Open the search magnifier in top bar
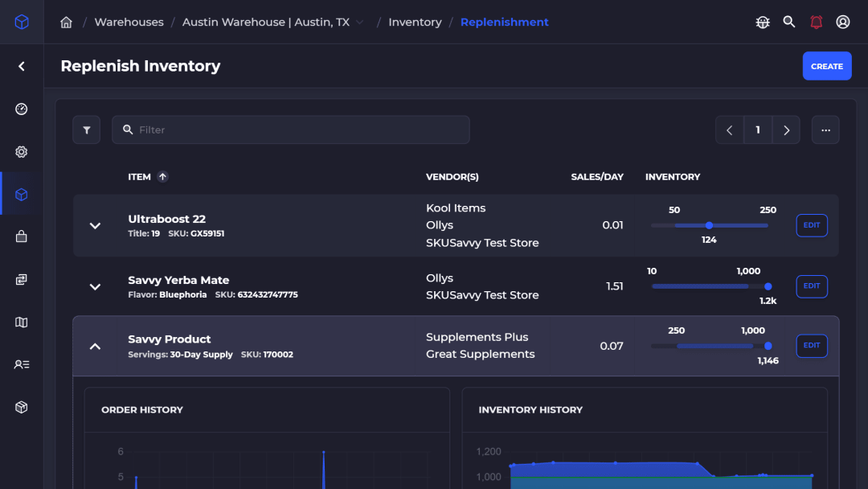This screenshot has width=868, height=489. pyautogui.click(x=789, y=23)
